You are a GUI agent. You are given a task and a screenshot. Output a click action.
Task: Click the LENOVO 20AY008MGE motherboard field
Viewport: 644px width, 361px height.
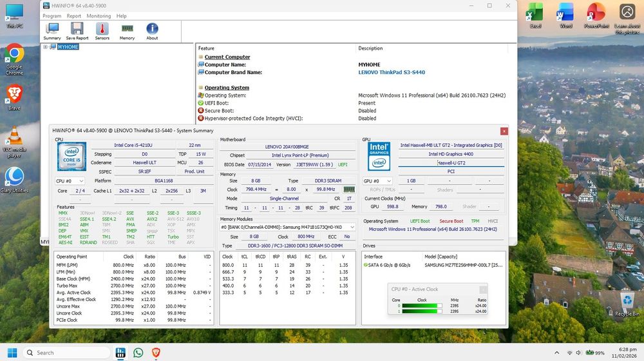(x=287, y=147)
